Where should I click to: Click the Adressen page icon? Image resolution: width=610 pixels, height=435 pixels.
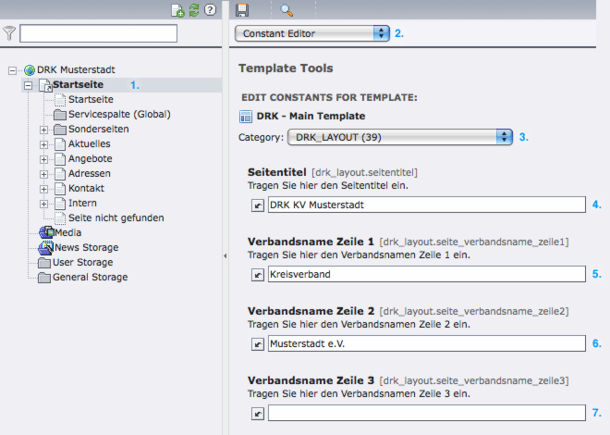60,174
